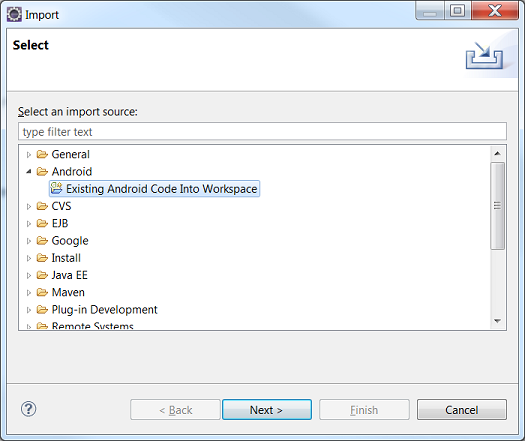Click the scrollbar down arrow
This screenshot has width=525, height=441.
click(498, 321)
